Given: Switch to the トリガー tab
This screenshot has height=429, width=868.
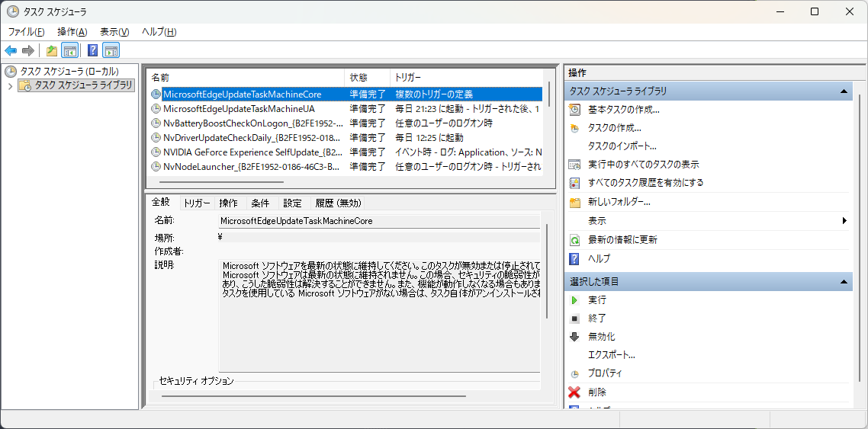Looking at the screenshot, I should tap(197, 203).
